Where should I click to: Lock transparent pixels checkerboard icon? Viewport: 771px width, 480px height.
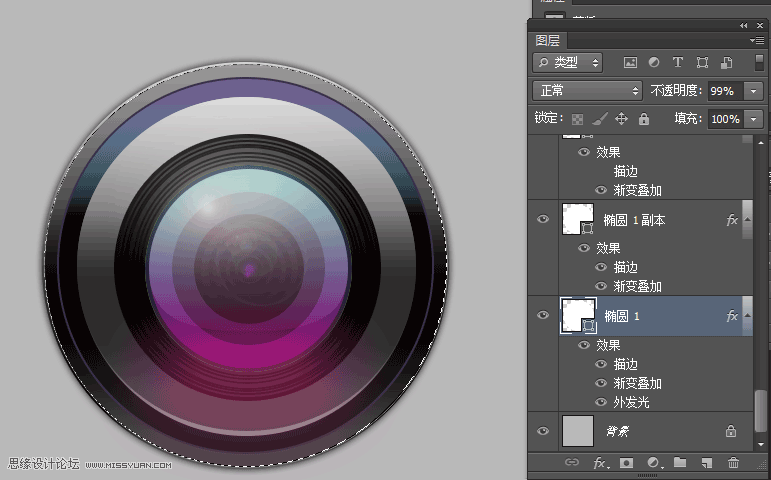pos(577,119)
